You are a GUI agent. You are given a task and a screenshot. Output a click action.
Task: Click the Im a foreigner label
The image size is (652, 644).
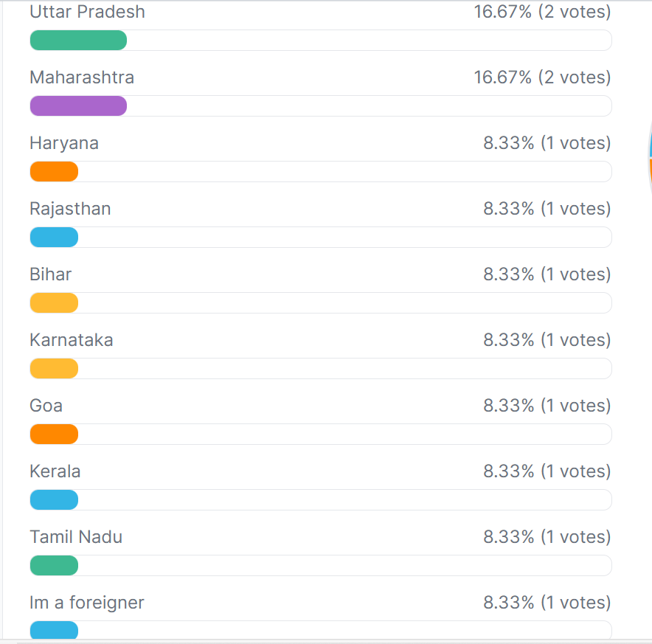(87, 603)
